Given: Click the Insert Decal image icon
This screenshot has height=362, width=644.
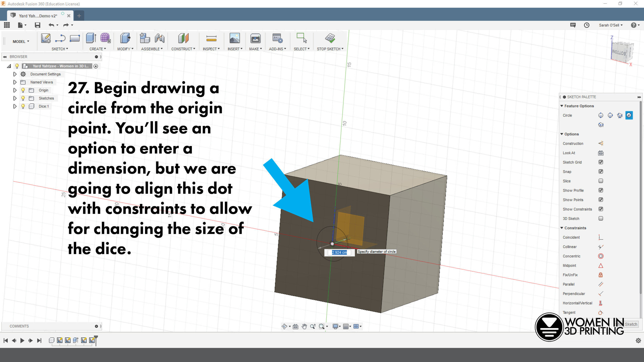Looking at the screenshot, I should 235,38.
